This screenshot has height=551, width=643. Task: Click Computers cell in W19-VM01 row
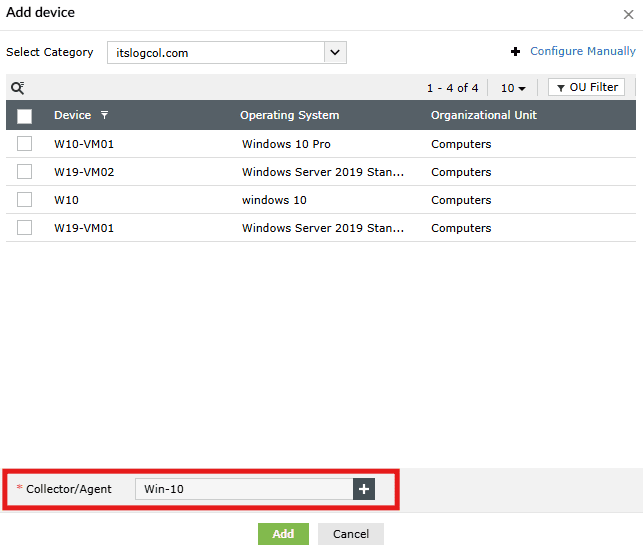coord(461,228)
